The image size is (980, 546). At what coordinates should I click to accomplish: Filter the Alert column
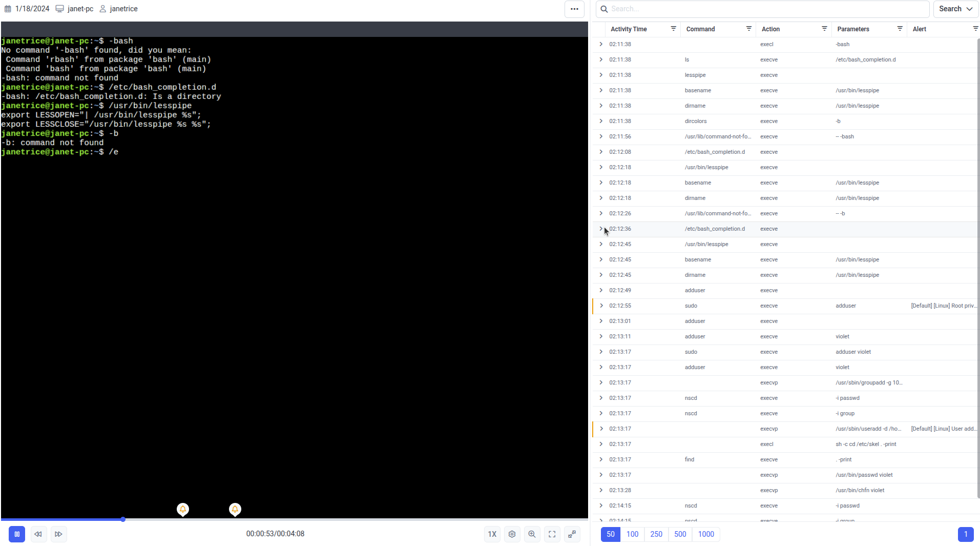[975, 29]
